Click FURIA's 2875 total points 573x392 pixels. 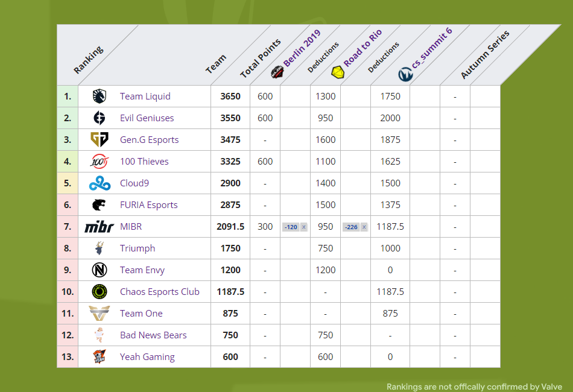pyautogui.click(x=230, y=205)
